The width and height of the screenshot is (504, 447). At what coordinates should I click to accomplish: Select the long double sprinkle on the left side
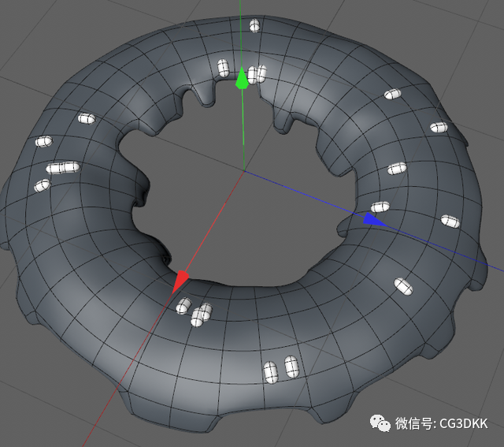63,168
